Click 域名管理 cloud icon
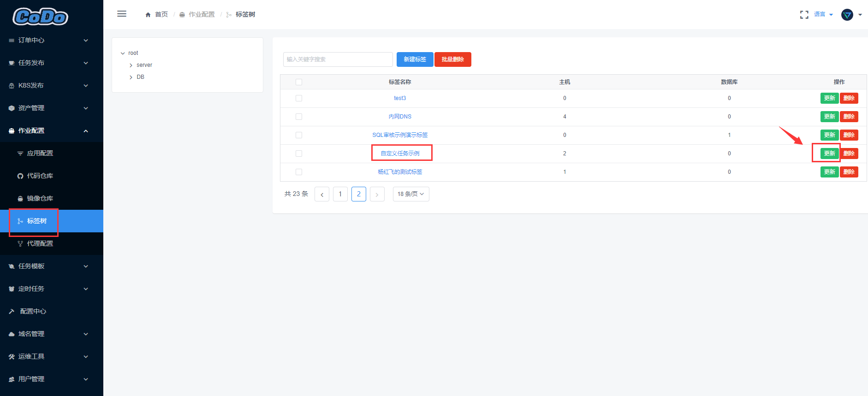Viewport: 868px width, 396px height. pos(12,334)
